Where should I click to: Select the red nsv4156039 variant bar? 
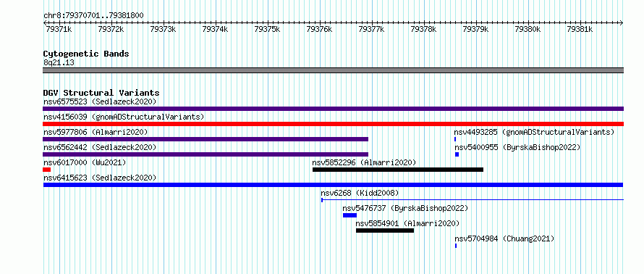(333, 124)
